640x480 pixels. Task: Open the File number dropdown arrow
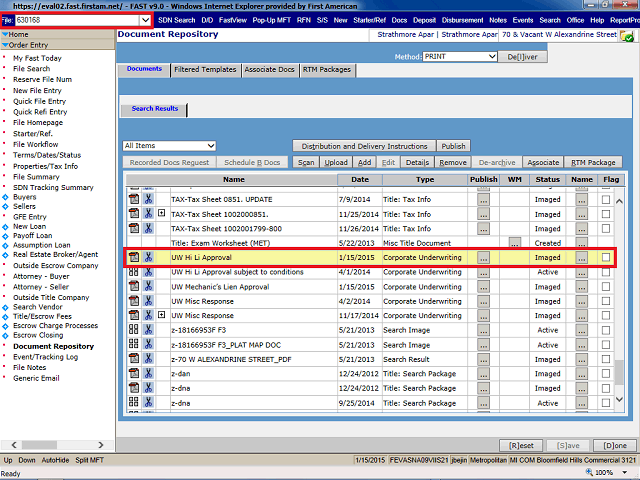[145, 20]
